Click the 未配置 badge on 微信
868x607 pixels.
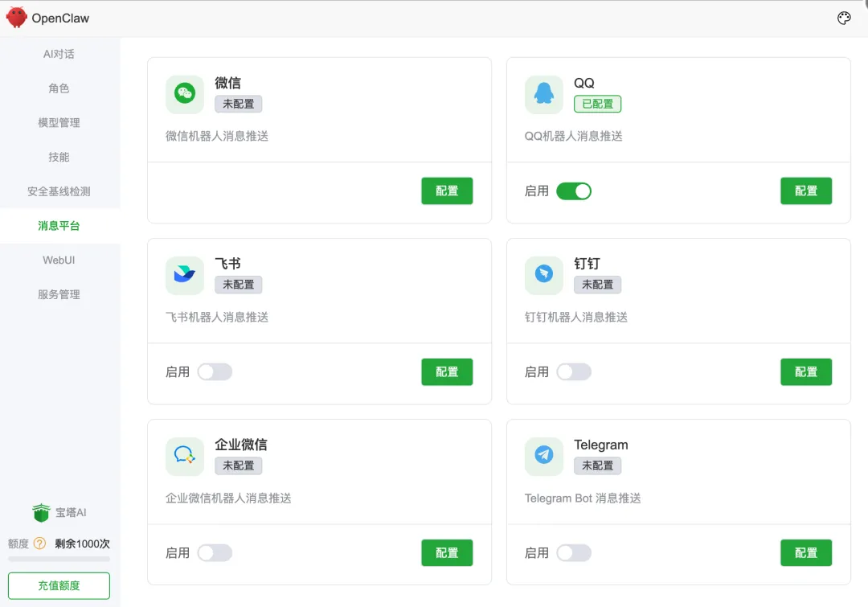(x=238, y=105)
